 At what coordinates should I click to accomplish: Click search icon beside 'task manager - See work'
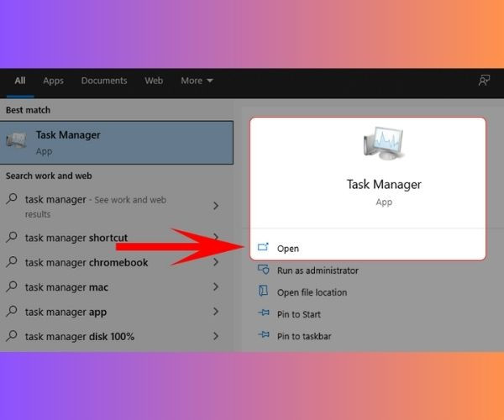point(11,198)
